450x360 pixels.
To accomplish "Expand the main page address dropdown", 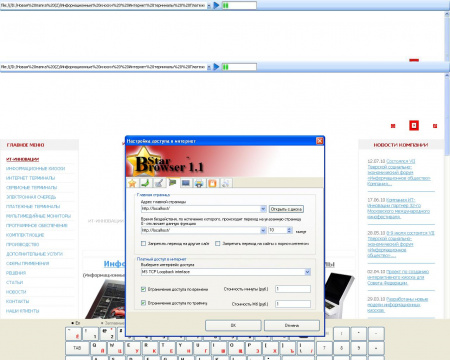I will pyautogui.click(x=263, y=209).
